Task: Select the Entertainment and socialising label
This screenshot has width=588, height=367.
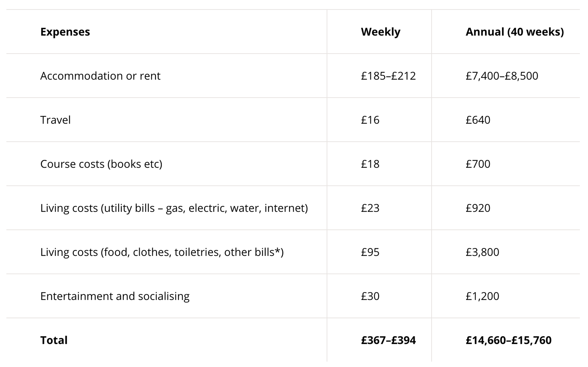Action: (x=115, y=296)
